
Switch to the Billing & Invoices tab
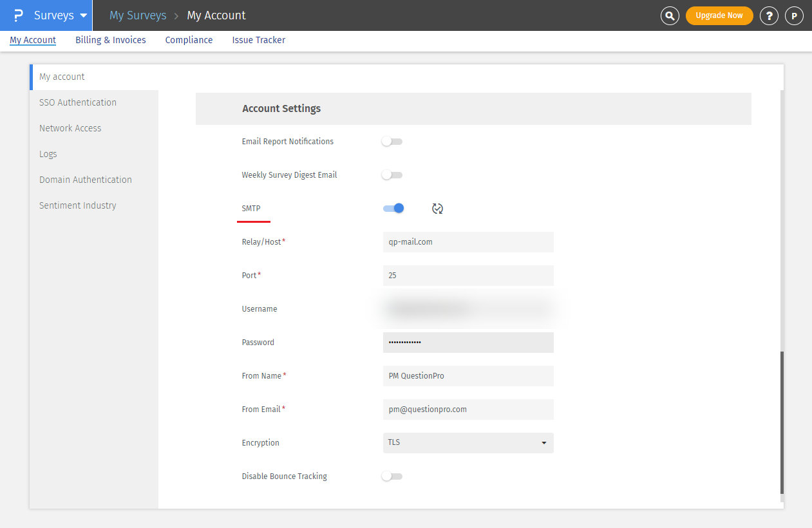point(110,40)
